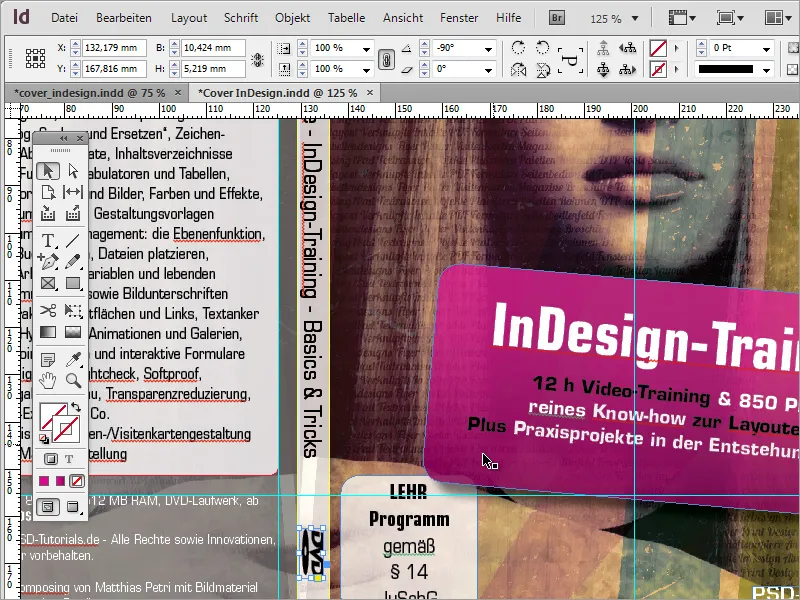Toggle constrain proportions for width and height

[258, 59]
